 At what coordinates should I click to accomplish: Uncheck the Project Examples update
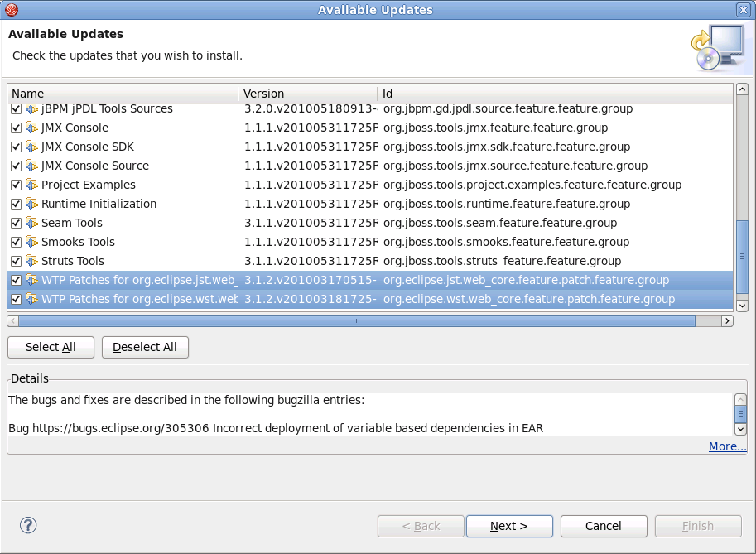pos(16,185)
